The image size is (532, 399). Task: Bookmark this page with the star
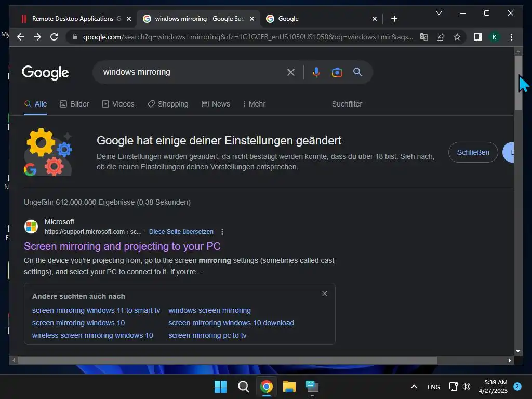click(x=457, y=37)
